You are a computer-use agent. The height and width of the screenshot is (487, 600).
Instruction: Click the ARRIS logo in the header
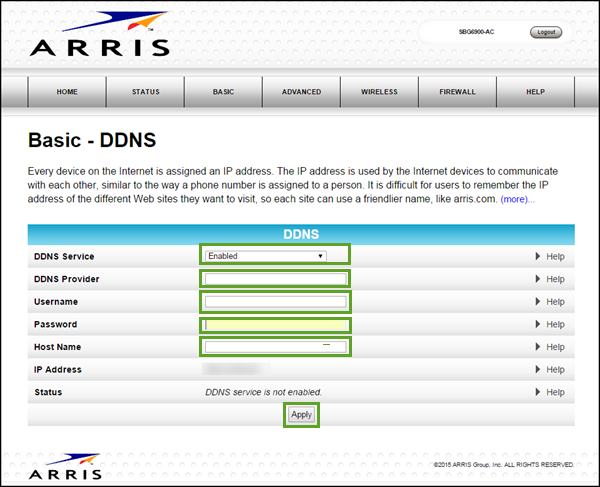coord(98,35)
